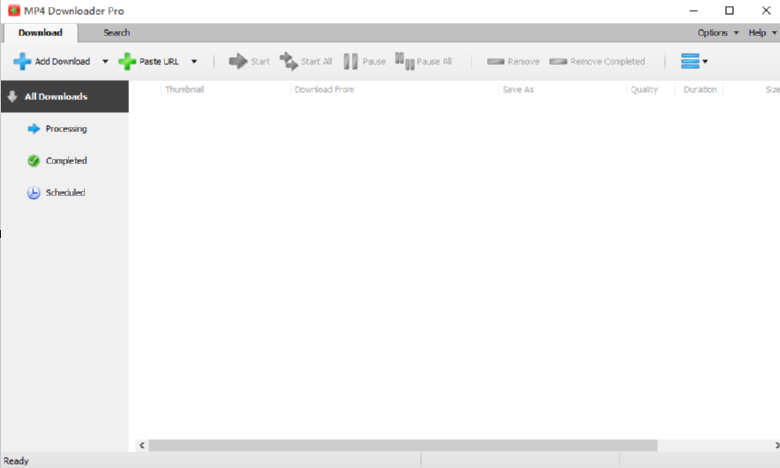Click the Pause bars icon
This screenshot has height=468, width=780.
pos(351,61)
